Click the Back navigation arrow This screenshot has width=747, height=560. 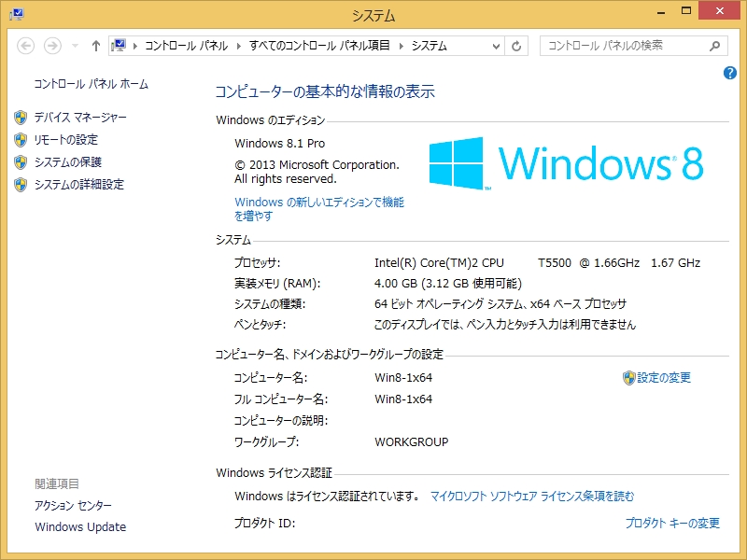(x=26, y=46)
